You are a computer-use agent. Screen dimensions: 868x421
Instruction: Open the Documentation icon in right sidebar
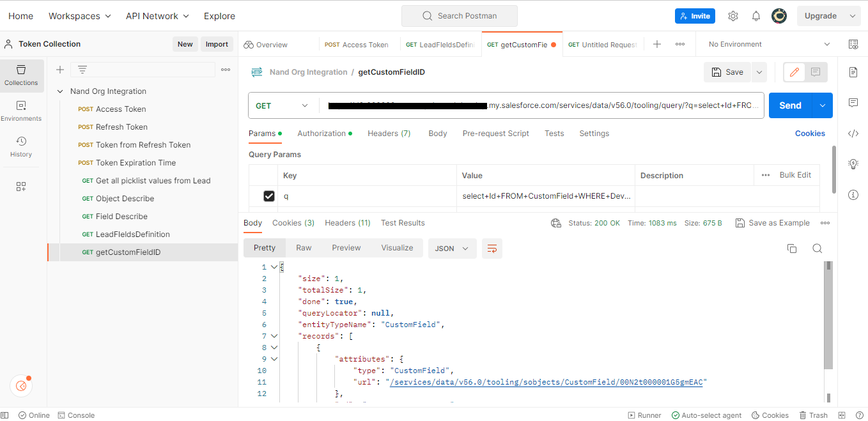point(853,72)
